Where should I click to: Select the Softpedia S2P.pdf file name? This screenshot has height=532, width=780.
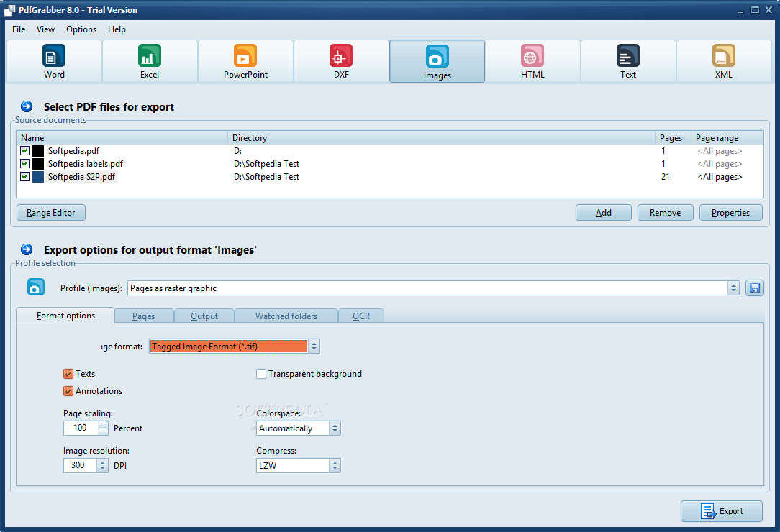tap(81, 177)
